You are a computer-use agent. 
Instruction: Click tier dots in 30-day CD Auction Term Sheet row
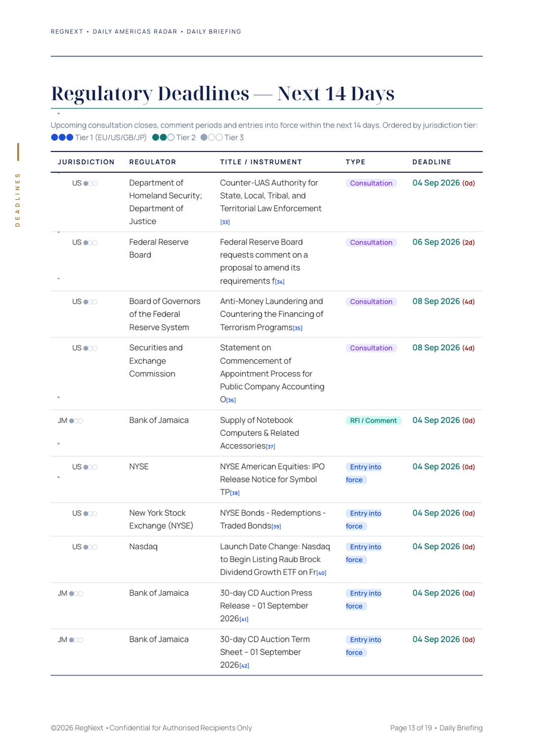point(76,640)
